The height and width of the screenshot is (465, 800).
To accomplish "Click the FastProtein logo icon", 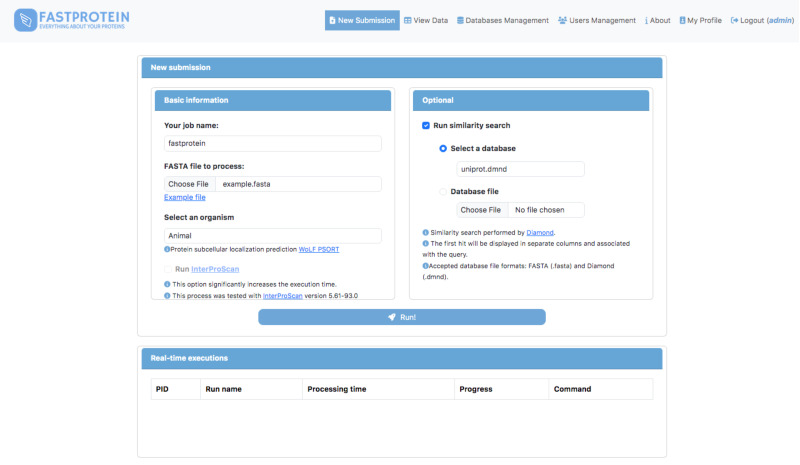I will tap(25, 20).
